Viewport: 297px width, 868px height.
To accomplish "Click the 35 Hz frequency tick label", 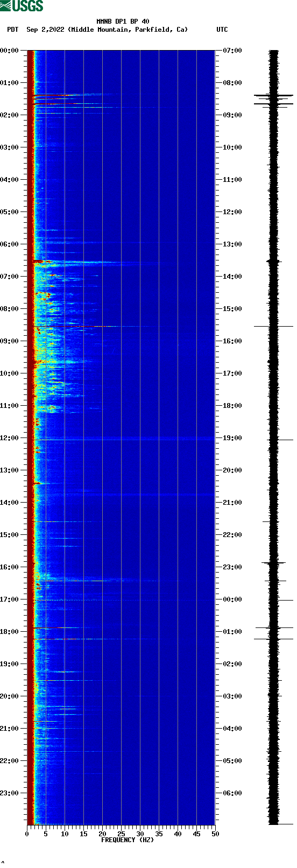I will [159, 834].
